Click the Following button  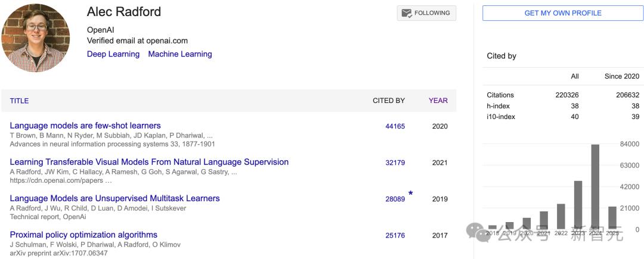tap(426, 13)
